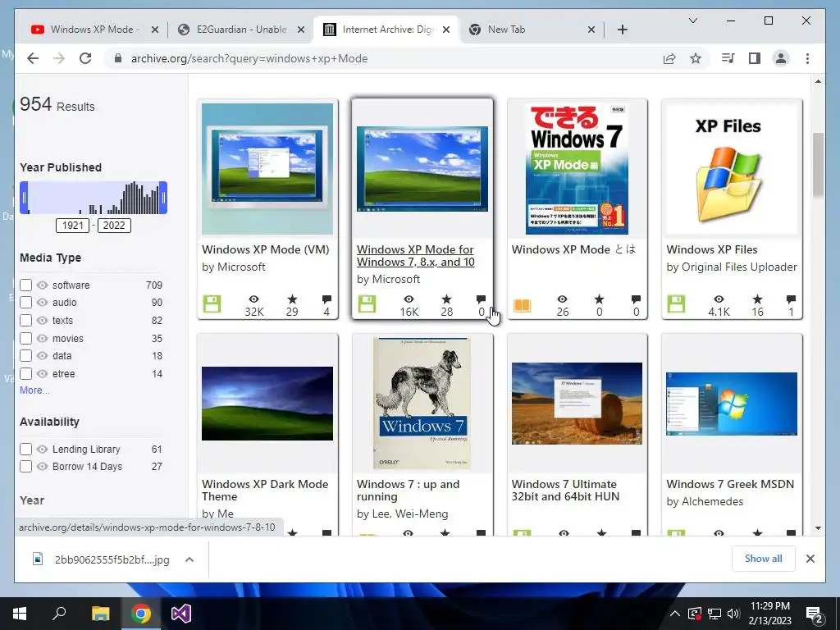840x630 pixels.
Task: Open Windows XP Mode for Windows 7, 8.x, and 10 link
Action: (416, 256)
